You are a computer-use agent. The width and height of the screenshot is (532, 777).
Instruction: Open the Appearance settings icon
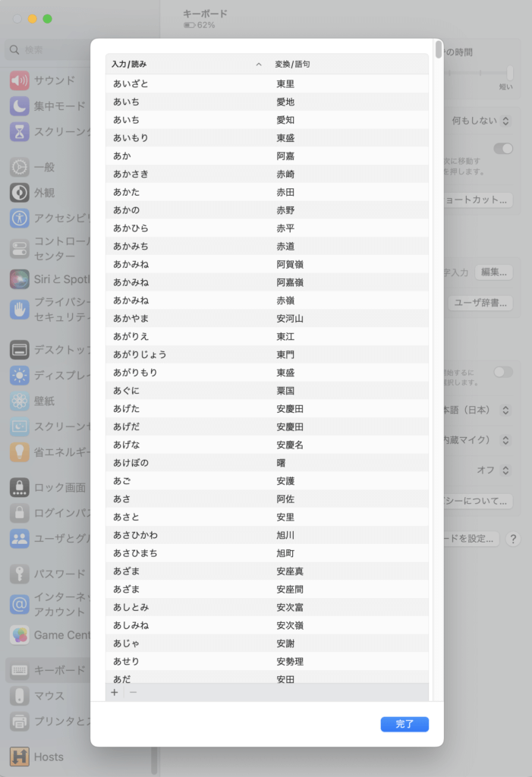[20, 193]
